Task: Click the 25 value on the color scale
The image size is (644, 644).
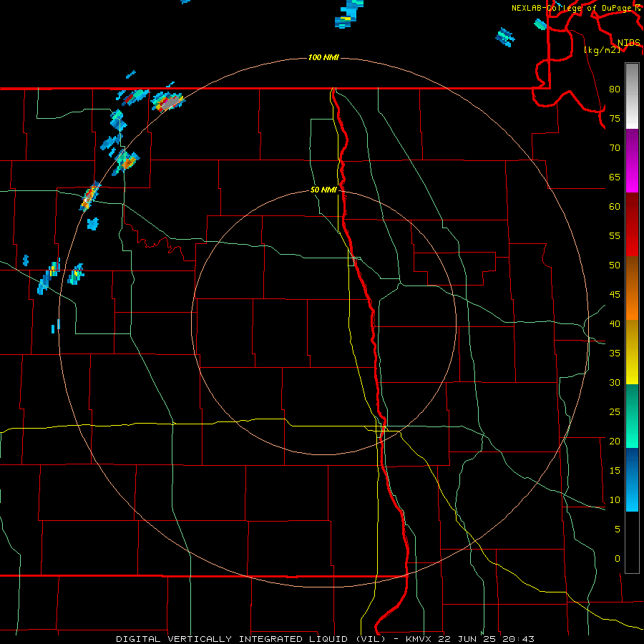Action: pos(615,412)
